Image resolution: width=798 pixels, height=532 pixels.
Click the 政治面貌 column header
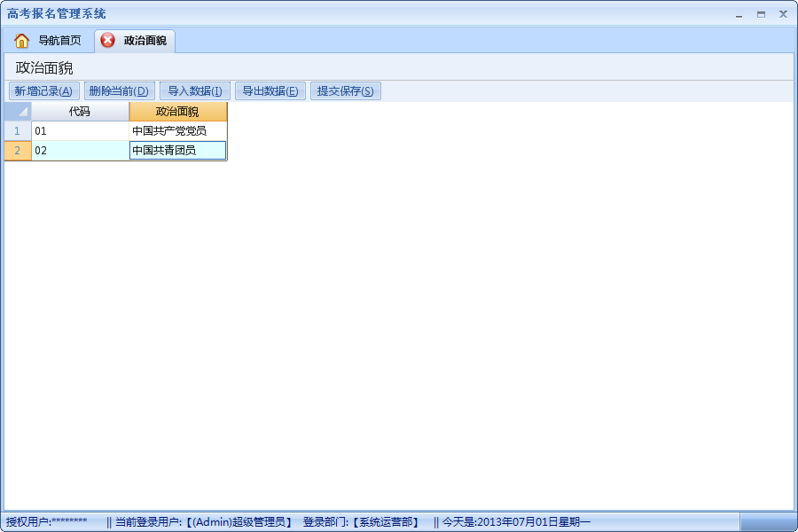tap(177, 112)
